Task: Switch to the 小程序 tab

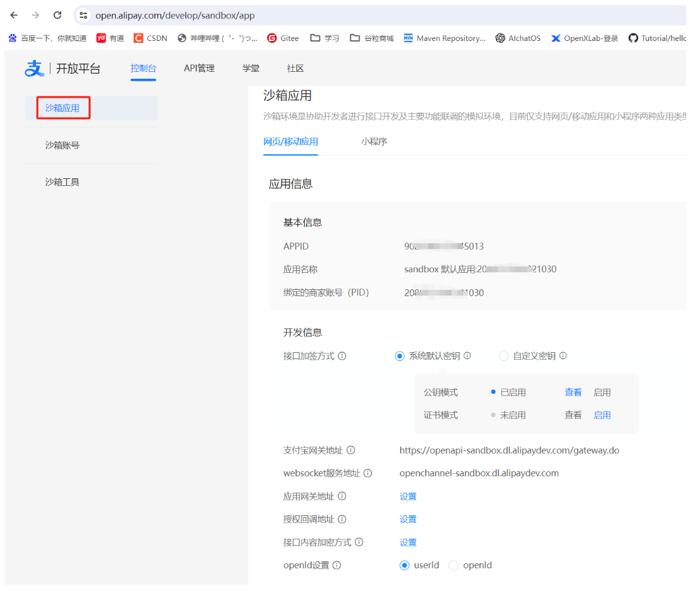Action: point(374,142)
